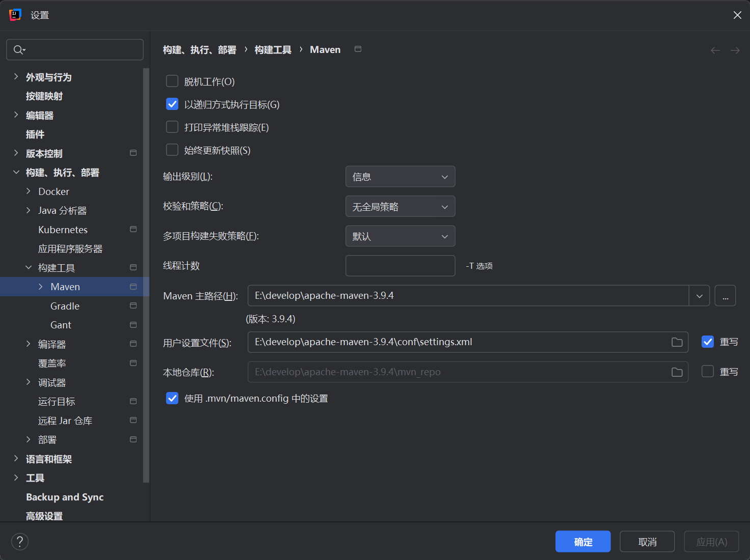Click 应用(A) button

pos(711,542)
